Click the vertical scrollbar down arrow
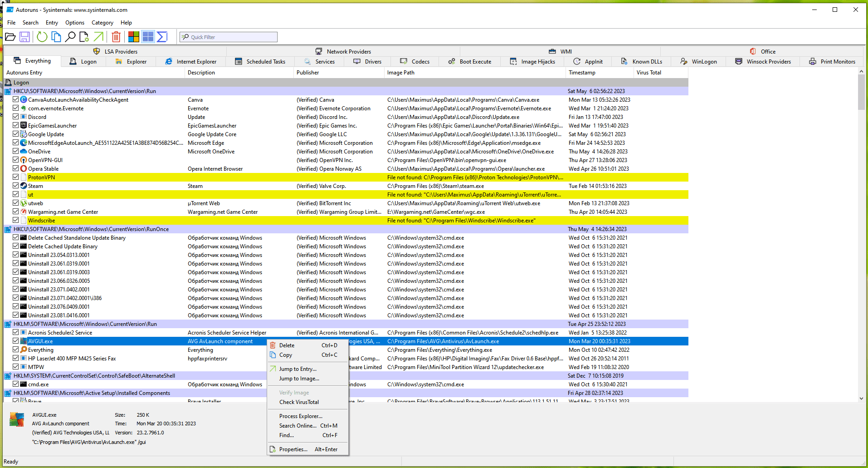868x468 pixels. tap(861, 399)
